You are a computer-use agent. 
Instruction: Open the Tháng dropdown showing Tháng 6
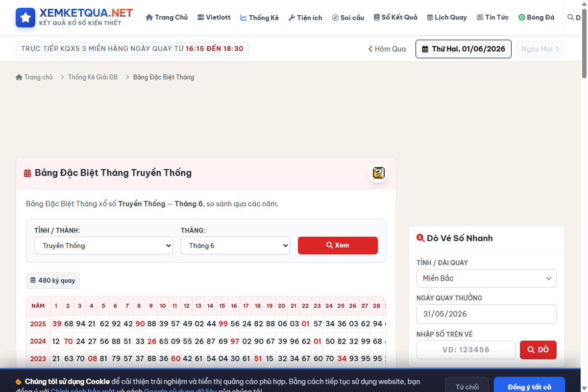(x=235, y=245)
